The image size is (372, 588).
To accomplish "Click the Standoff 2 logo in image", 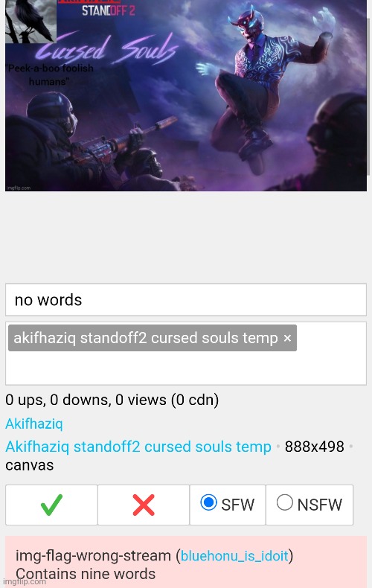I will [108, 10].
